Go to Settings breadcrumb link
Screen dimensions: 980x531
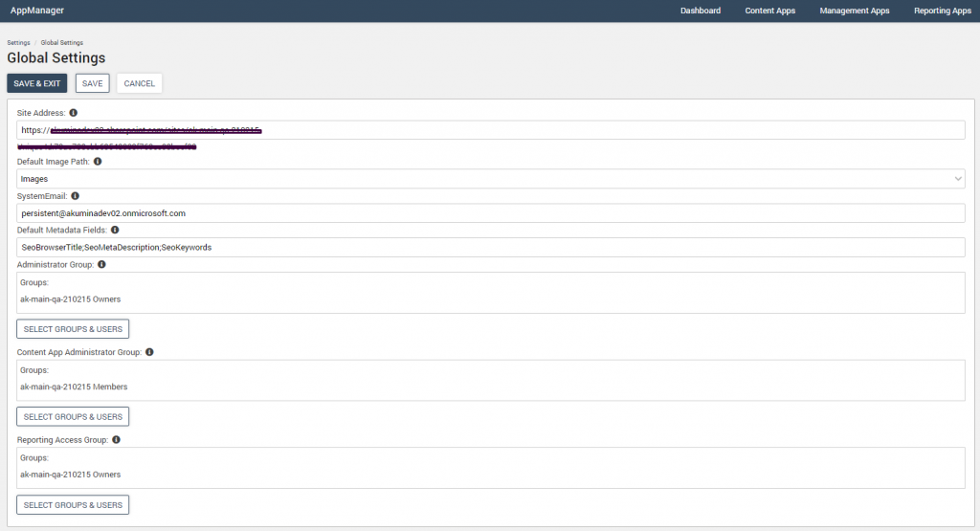[x=18, y=43]
